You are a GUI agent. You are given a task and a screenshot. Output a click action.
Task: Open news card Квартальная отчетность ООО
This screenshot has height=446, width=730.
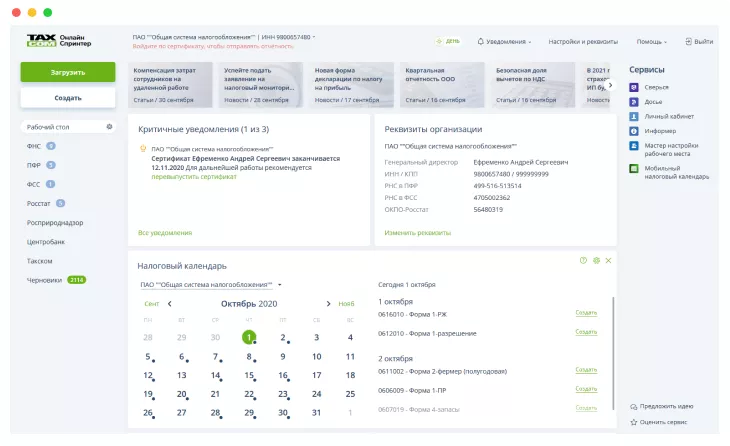pyautogui.click(x=442, y=85)
